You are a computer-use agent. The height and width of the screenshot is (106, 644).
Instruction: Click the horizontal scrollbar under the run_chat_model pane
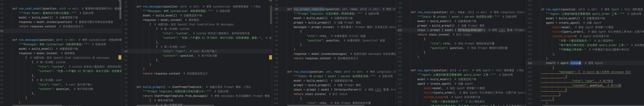(x=37, y=105)
